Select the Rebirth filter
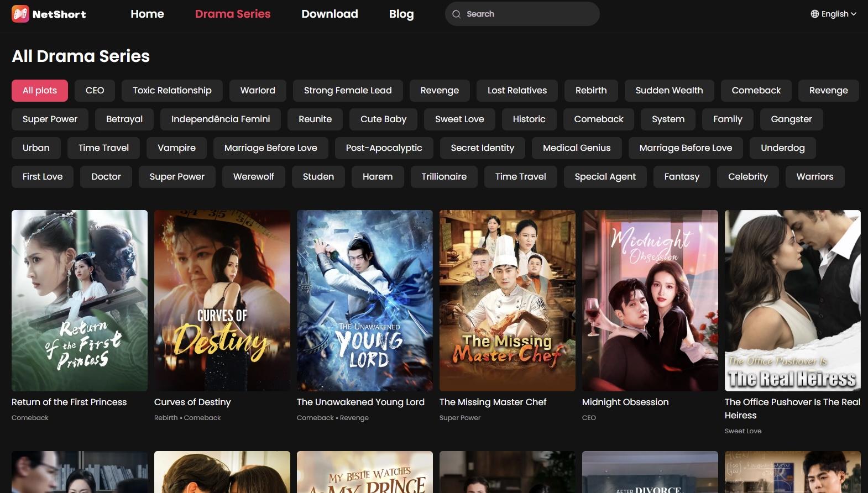868x493 pixels. tap(591, 91)
